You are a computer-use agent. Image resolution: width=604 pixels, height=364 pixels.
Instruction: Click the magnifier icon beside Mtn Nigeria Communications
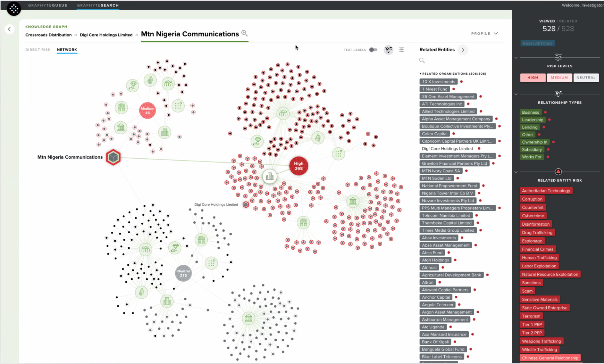tap(244, 33)
